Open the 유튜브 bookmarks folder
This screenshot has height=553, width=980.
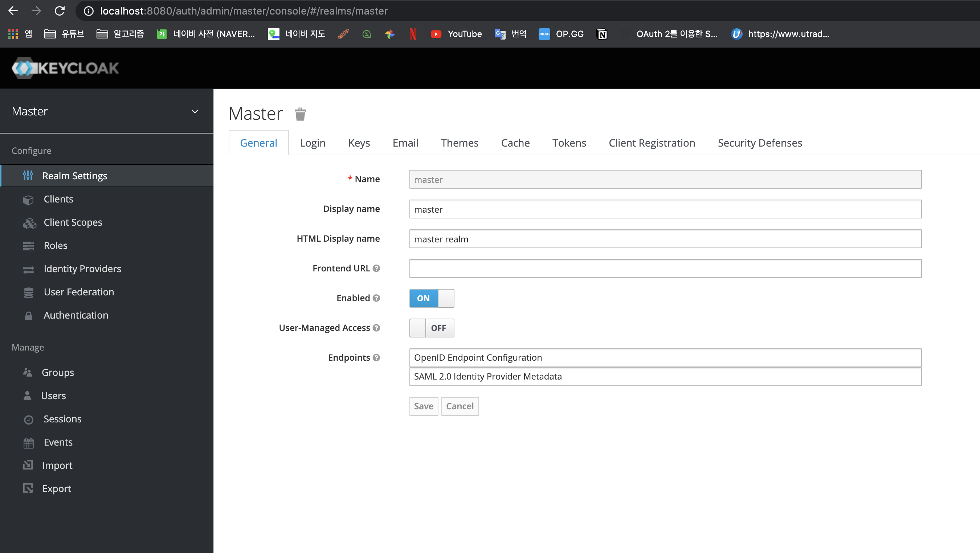point(64,34)
